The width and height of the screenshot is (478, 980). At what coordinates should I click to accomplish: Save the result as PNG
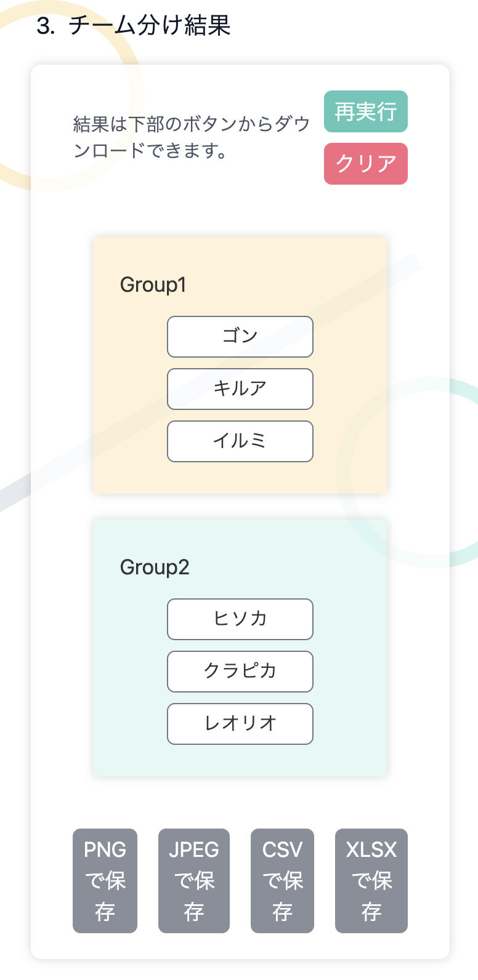[x=105, y=881]
